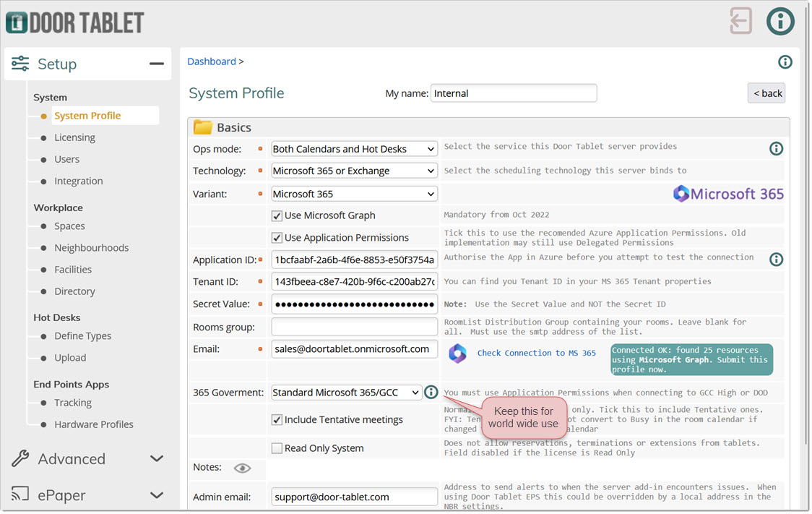Image resolution: width=812 pixels, height=514 pixels.
Task: Click the Connected OK status message
Action: tap(691, 359)
